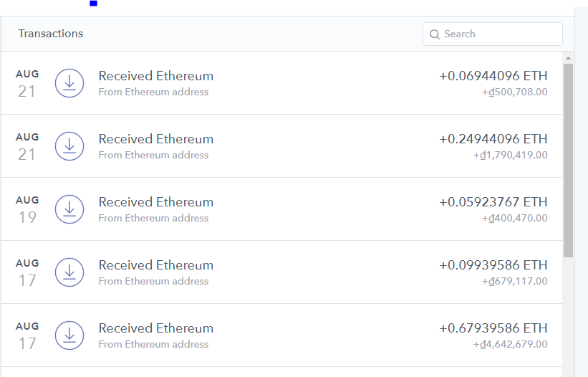Screen dimensions: 588x377
Task: Click 'From Ethereum address' under 0.05923767 ETH
Action: click(153, 218)
